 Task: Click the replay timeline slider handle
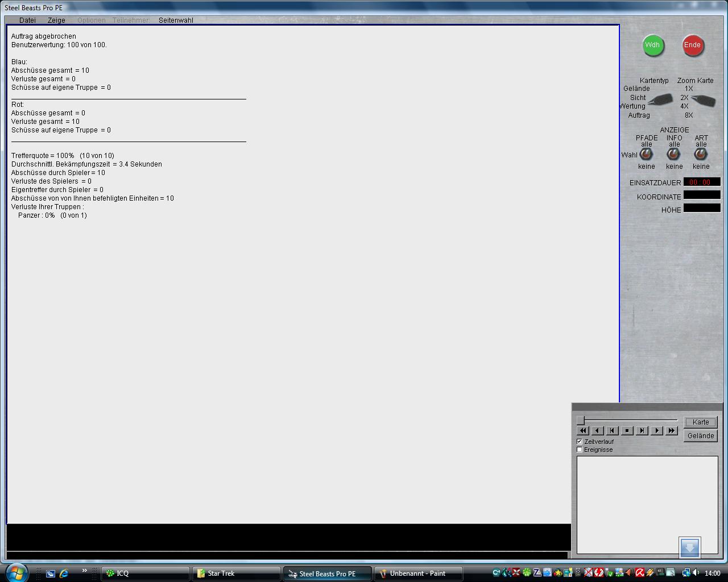tap(581, 421)
